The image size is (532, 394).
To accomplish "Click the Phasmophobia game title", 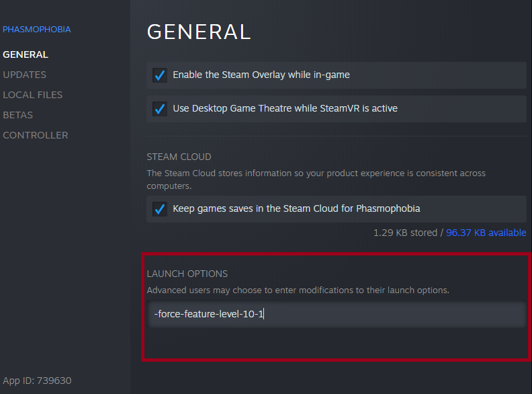I will 36,30.
